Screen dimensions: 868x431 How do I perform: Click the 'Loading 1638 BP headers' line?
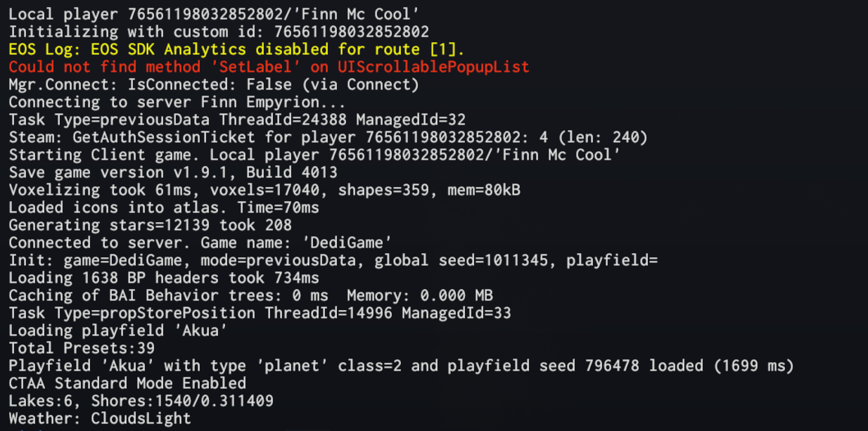(164, 278)
